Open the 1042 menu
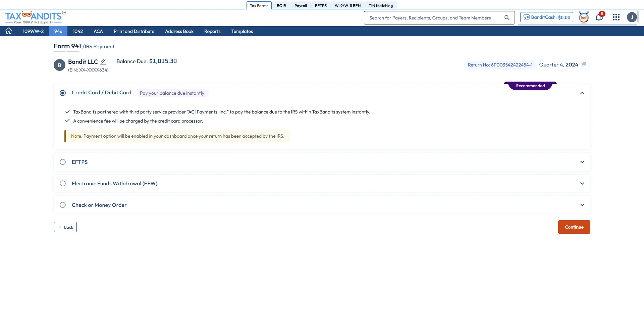Screen dimensions: 644x320 [x=78, y=31]
